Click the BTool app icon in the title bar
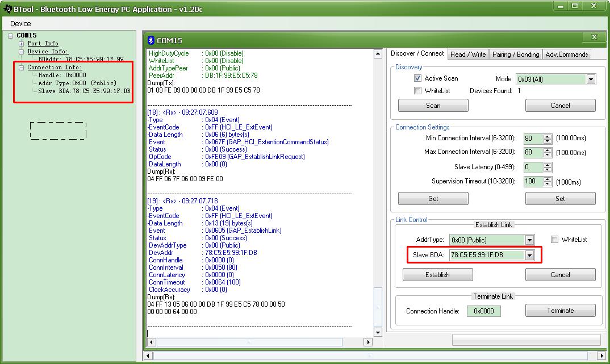Screen dimensions: 610x364 pyautogui.click(x=7, y=9)
